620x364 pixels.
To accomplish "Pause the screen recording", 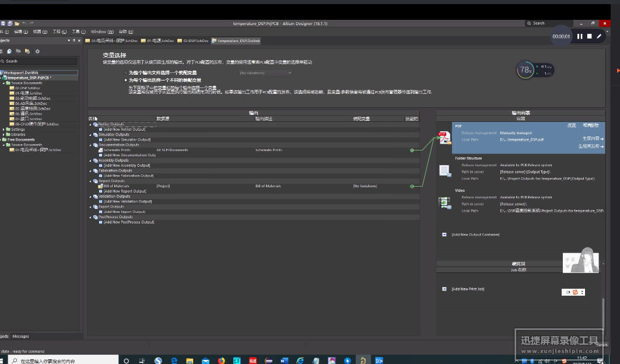I will pyautogui.click(x=580, y=36).
